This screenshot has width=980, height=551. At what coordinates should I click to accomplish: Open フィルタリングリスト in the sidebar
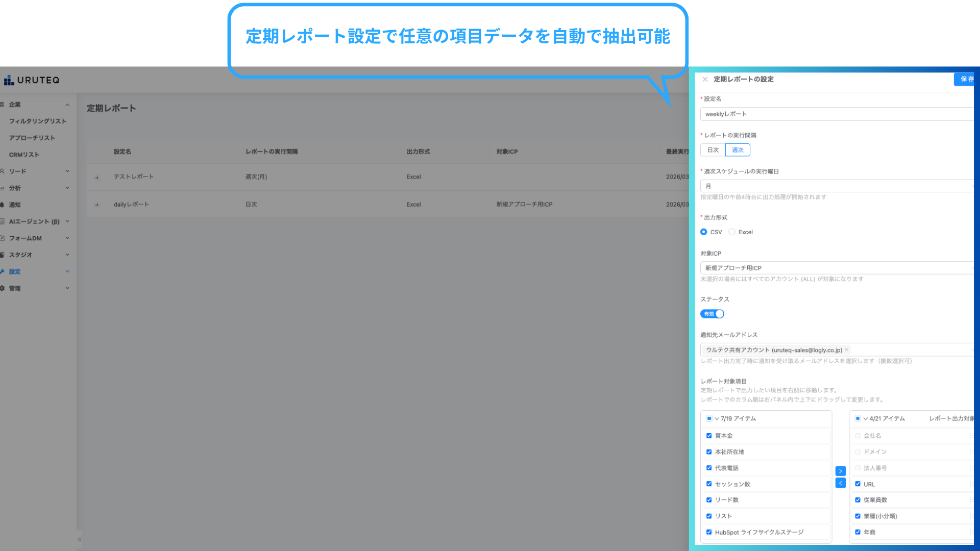point(38,121)
